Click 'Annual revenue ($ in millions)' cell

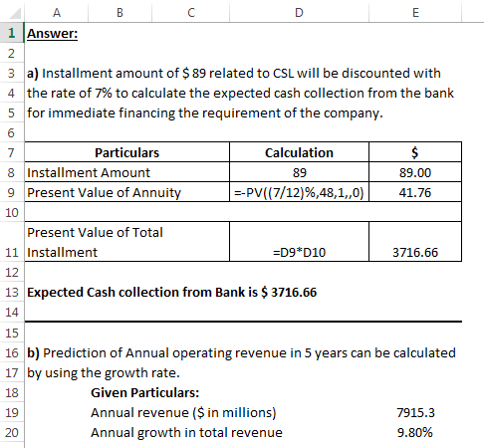coord(183,413)
